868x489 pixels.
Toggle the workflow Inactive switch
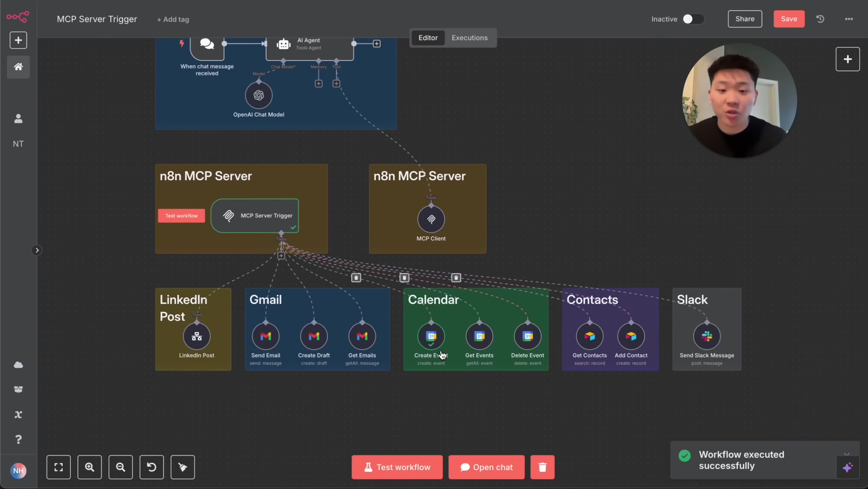pos(693,19)
